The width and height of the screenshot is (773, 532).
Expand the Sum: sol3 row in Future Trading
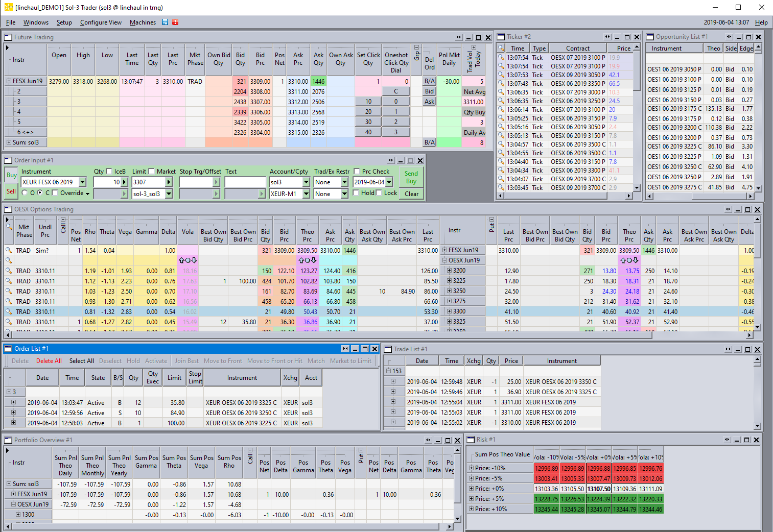coord(9,142)
